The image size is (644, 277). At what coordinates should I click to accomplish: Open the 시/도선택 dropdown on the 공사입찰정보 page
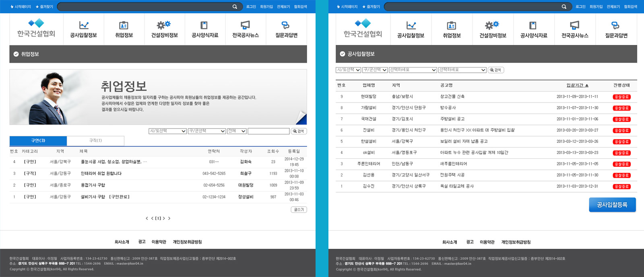348,70
